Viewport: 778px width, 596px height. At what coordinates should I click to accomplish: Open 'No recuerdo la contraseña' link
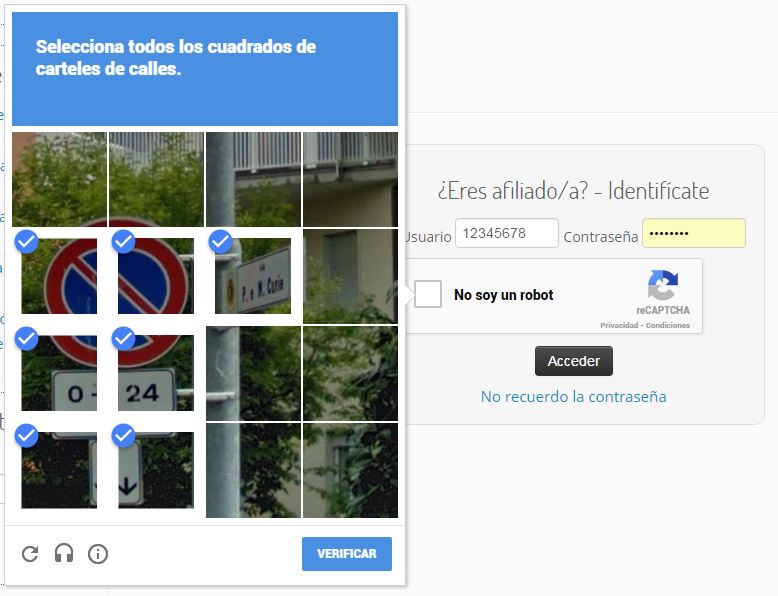(x=574, y=397)
